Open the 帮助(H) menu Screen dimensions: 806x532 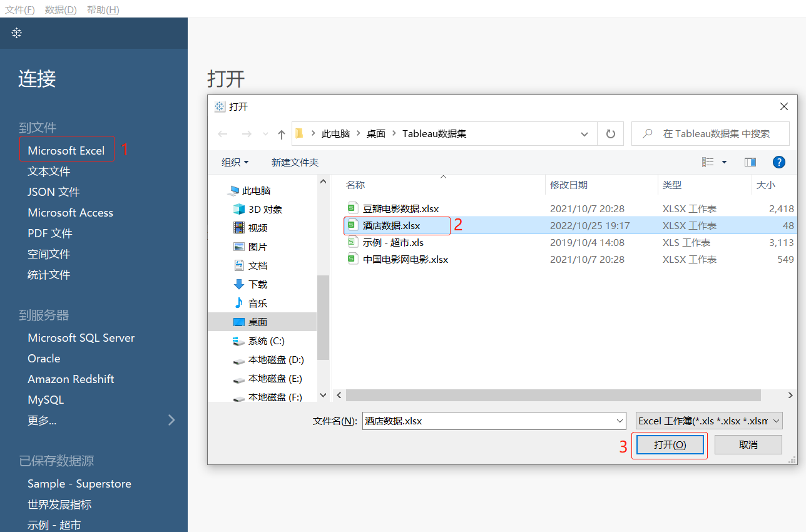103,9
